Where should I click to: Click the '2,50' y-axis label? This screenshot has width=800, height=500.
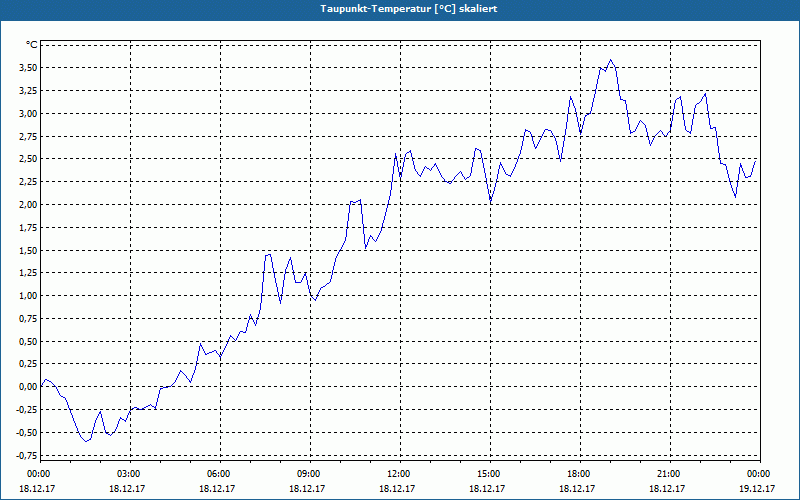[29, 159]
